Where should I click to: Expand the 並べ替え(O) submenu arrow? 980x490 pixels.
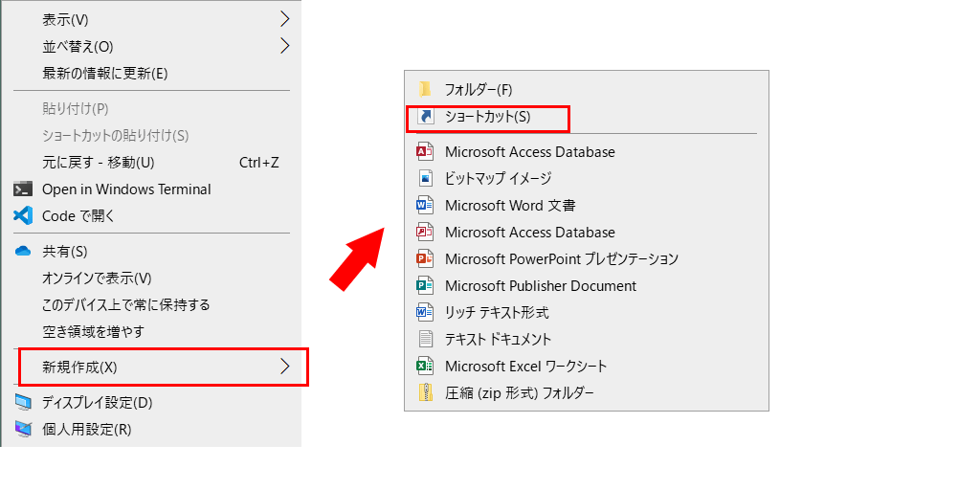285,46
